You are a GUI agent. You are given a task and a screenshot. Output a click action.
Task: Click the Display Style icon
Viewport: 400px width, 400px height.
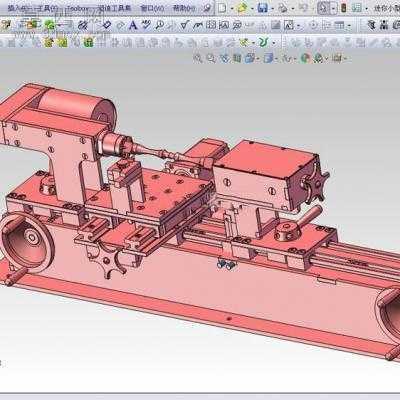pos(268,58)
